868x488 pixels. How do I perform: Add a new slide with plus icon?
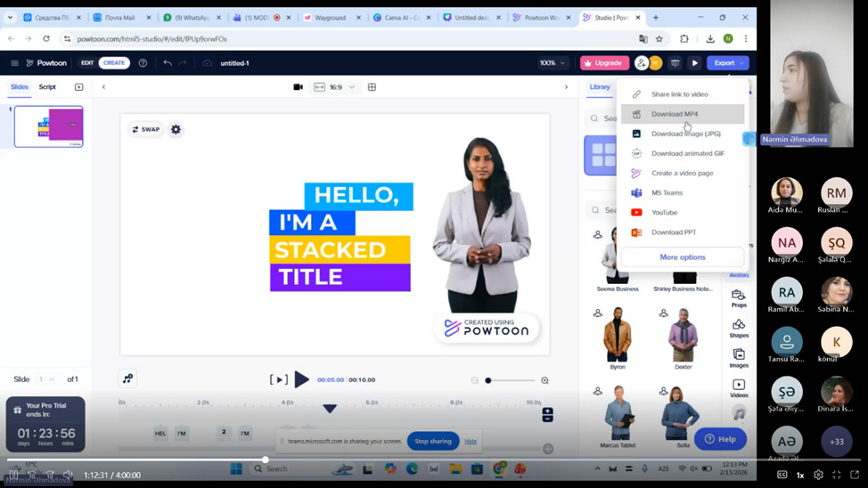[x=78, y=87]
